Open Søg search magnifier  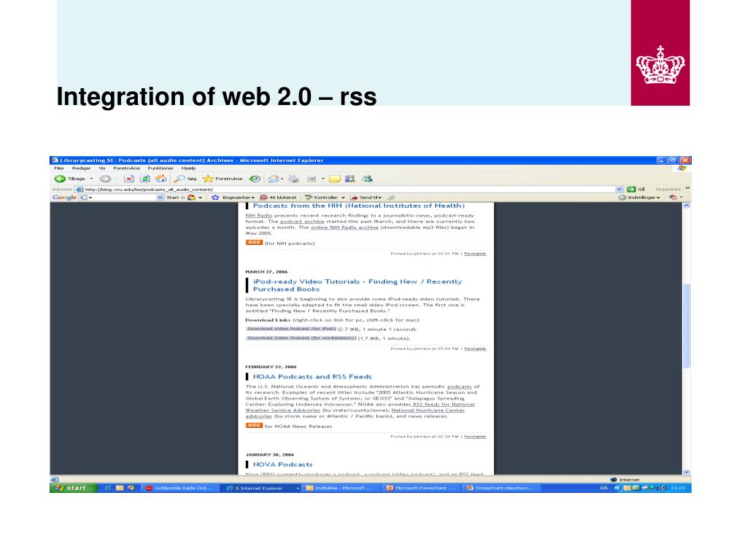pos(185,179)
